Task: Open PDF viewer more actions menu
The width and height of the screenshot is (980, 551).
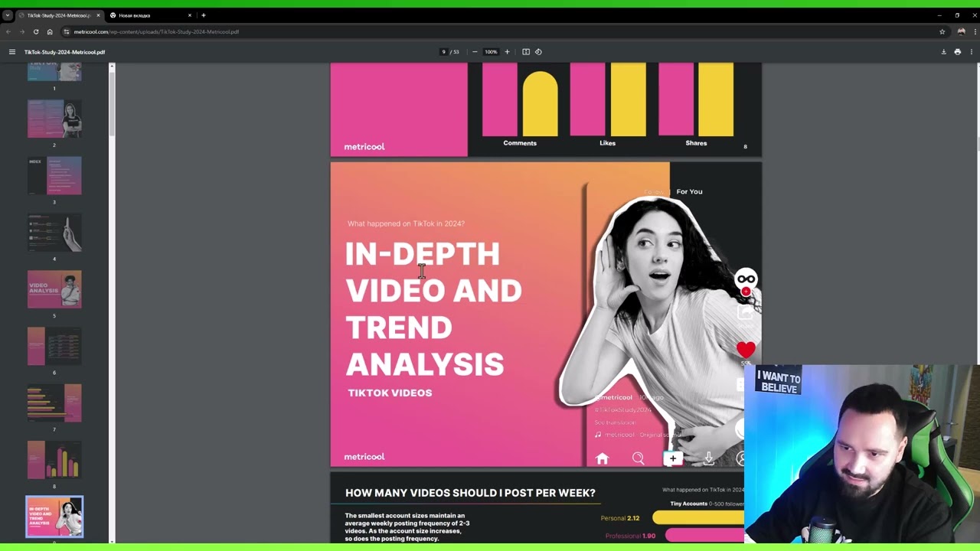Action: click(x=971, y=52)
